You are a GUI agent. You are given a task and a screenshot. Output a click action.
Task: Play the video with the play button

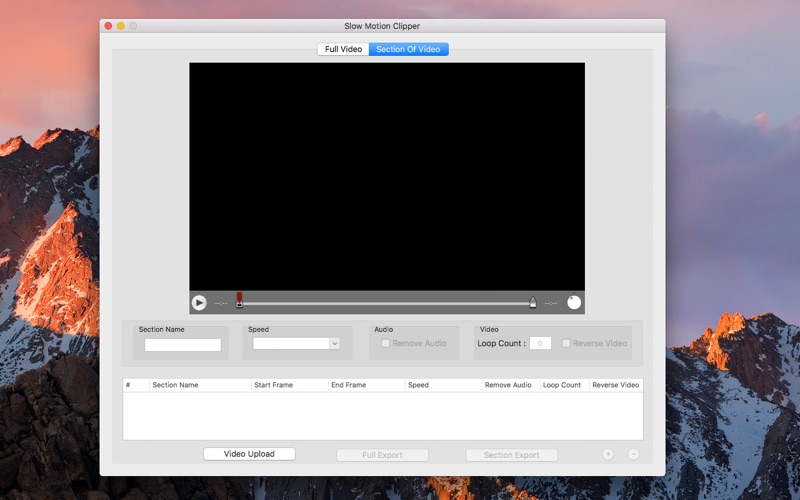(x=199, y=303)
